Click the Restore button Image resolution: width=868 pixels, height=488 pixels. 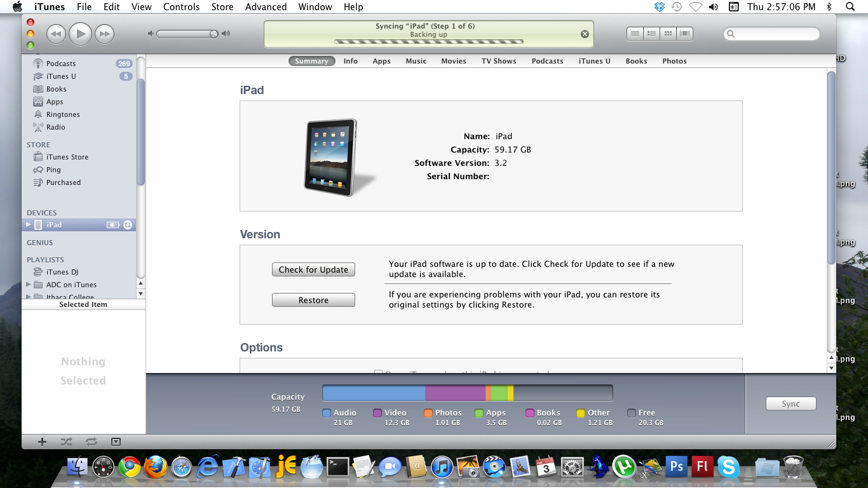click(313, 300)
